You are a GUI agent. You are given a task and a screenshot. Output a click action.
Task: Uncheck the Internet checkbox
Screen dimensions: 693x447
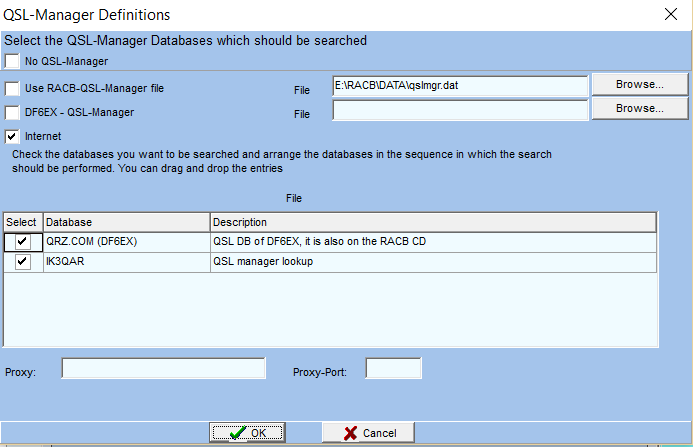tap(12, 136)
